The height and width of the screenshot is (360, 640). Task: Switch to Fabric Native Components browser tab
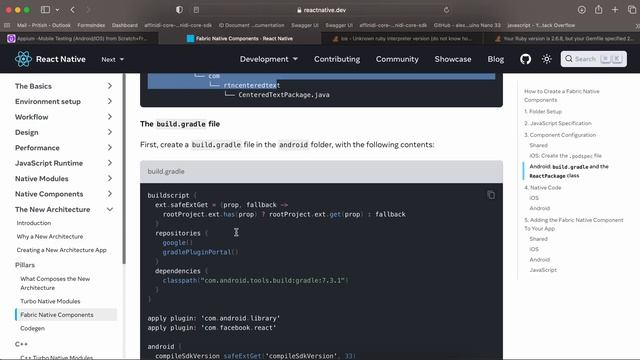(x=240, y=38)
